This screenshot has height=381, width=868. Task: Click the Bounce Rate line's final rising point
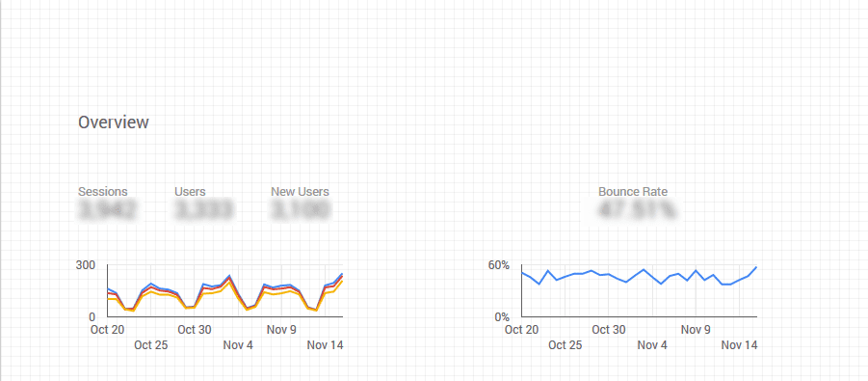(755, 267)
